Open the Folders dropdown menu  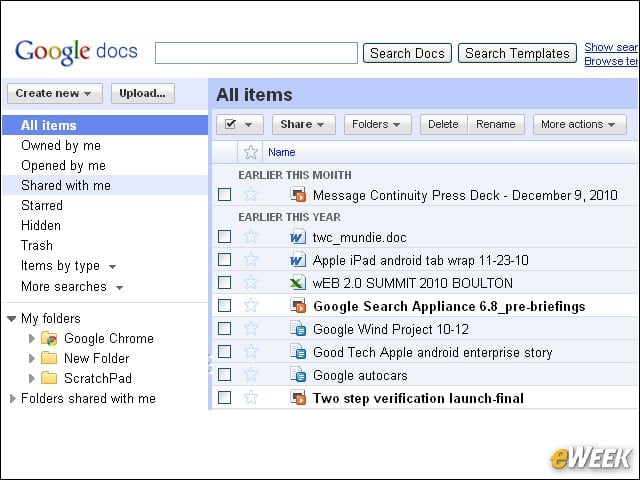coord(378,124)
